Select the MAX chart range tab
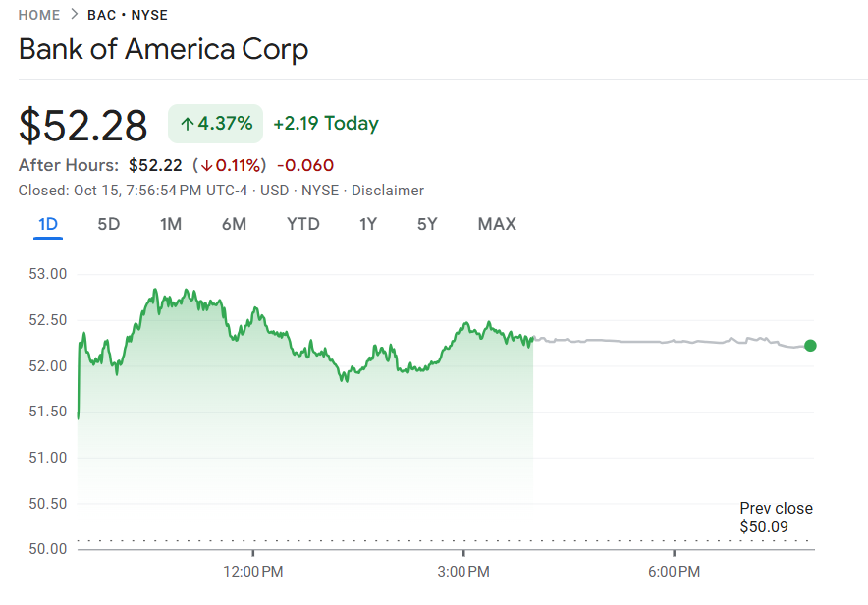 point(497,224)
